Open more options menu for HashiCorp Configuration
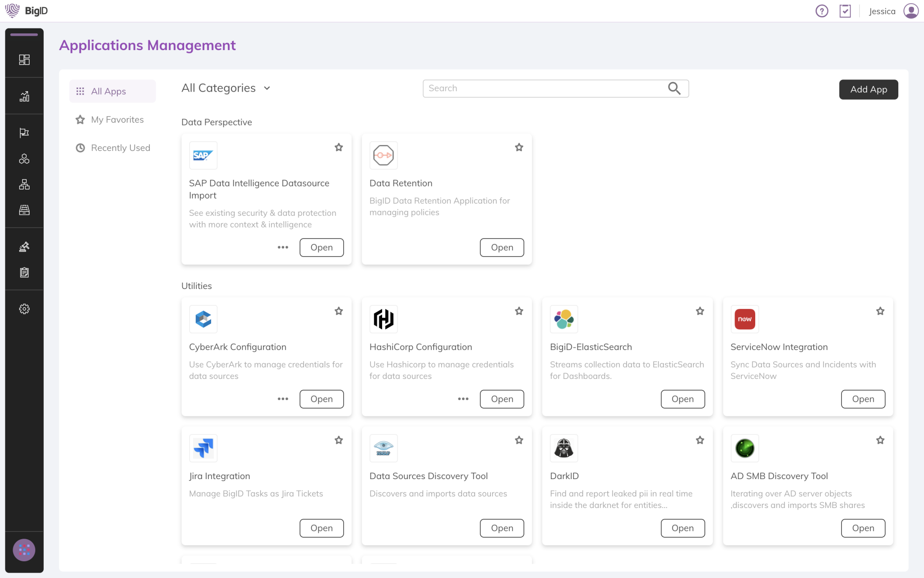 tap(463, 399)
